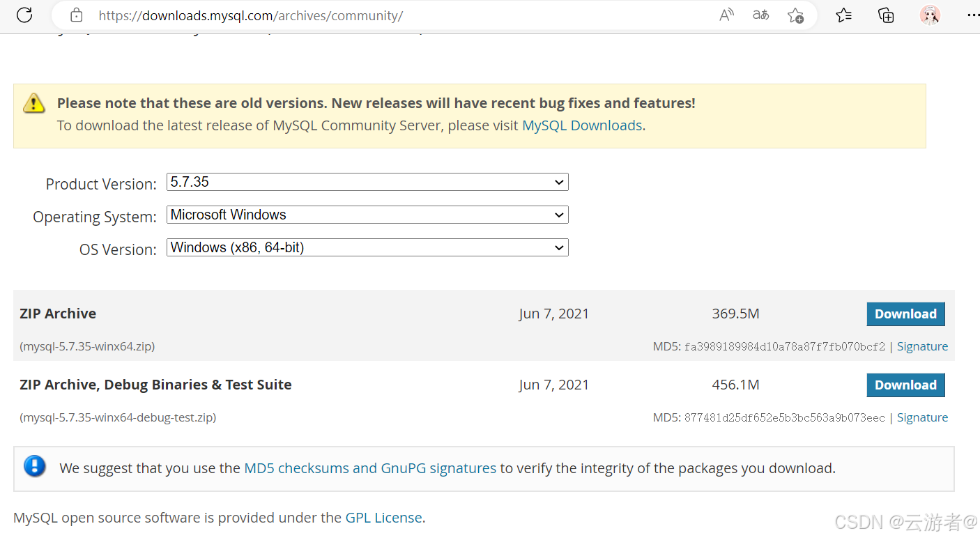The image size is (980, 540).
Task: Open the browser settings and more menu
Action: tap(973, 15)
